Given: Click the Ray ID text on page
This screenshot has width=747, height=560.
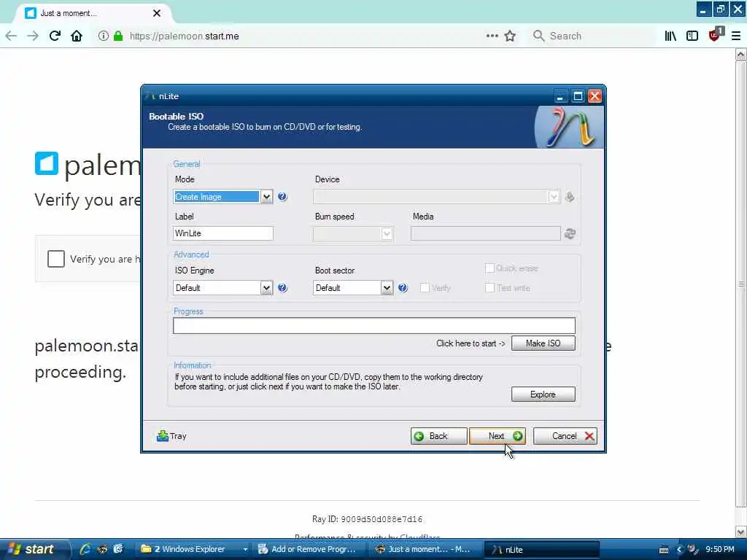Looking at the screenshot, I should [x=367, y=519].
